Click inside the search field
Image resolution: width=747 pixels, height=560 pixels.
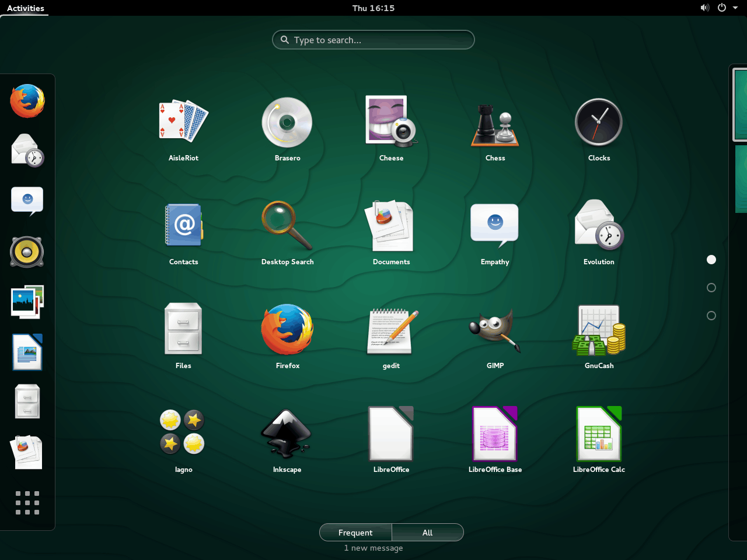pos(373,40)
